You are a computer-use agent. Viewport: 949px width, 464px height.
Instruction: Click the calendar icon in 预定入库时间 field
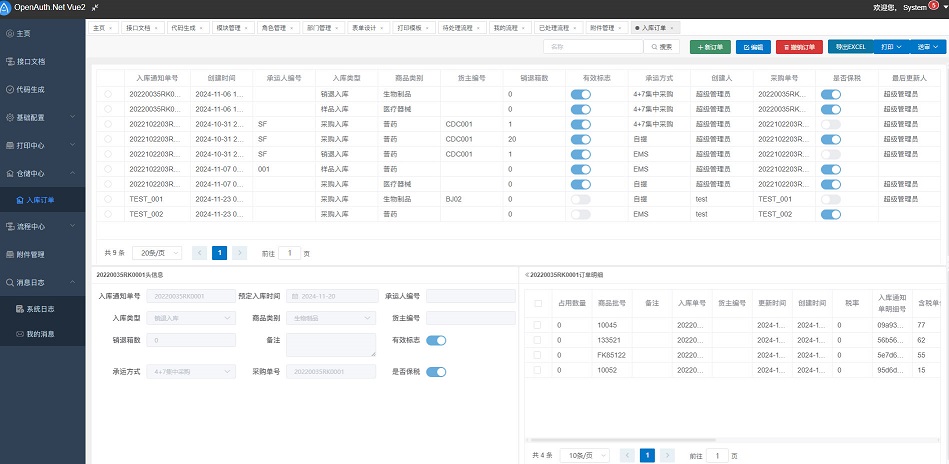pyautogui.click(x=295, y=296)
